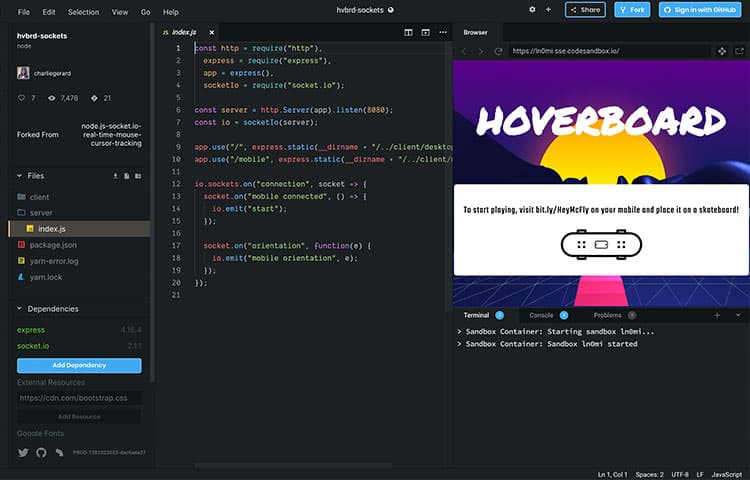Open the settings gear in top bar
The image size is (750, 480).
click(532, 10)
